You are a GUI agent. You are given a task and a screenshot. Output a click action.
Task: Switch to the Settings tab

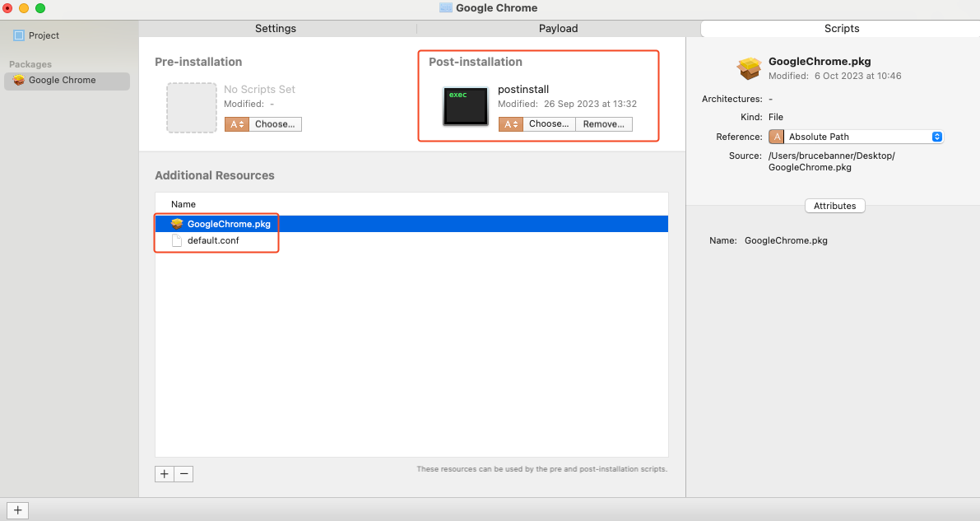coord(275,29)
